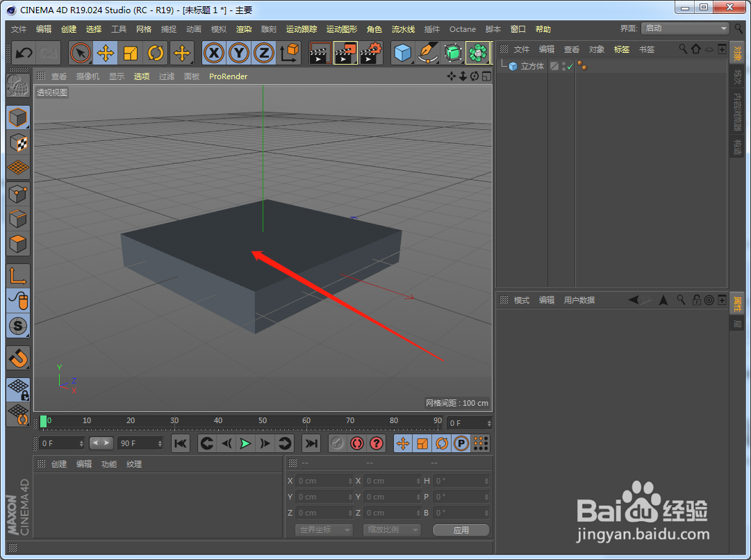Toggle Locked Workplane icon
Image resolution: width=751 pixels, height=560 pixels.
tap(18, 390)
